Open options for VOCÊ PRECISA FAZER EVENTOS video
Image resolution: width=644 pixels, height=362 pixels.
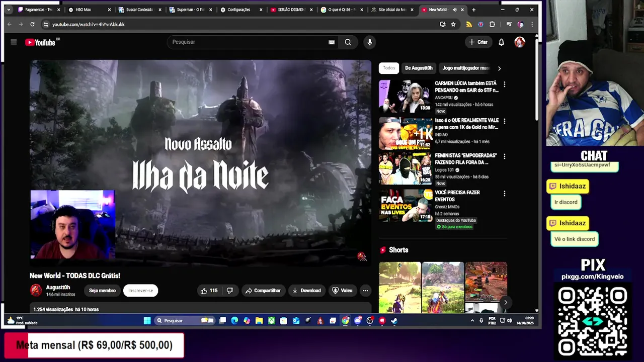pos(504,194)
